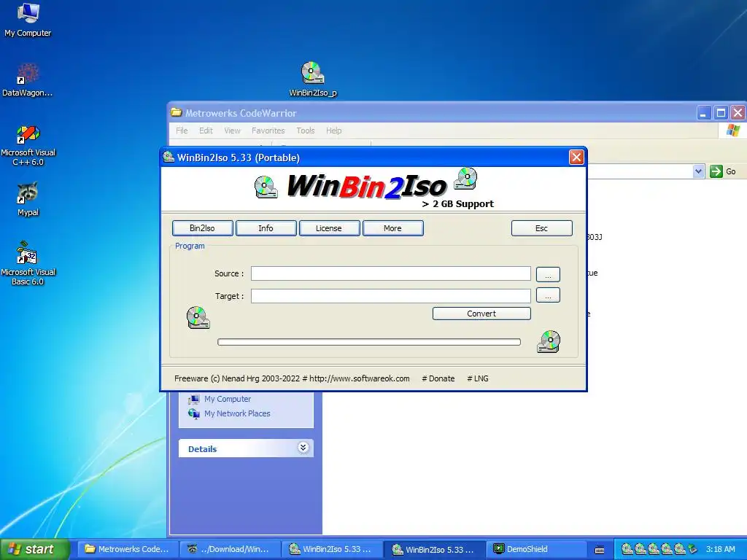Click the conversion progress bar
The height and width of the screenshot is (560, 747).
368,342
